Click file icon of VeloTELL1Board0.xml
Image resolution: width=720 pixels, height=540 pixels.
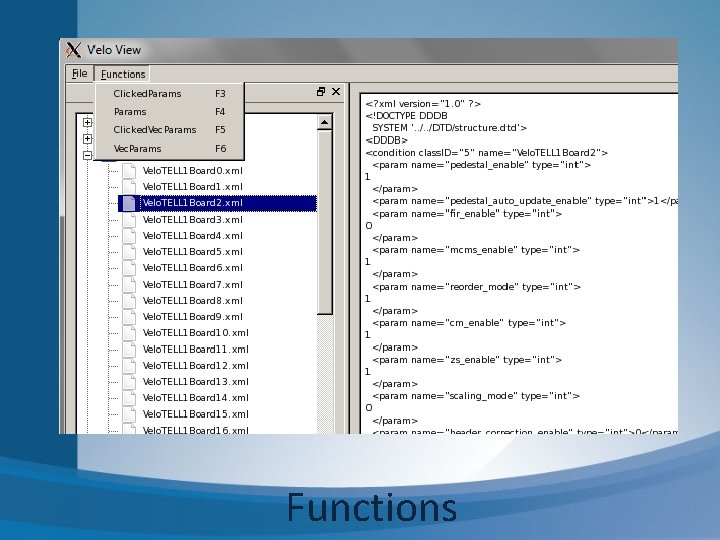pos(129,171)
